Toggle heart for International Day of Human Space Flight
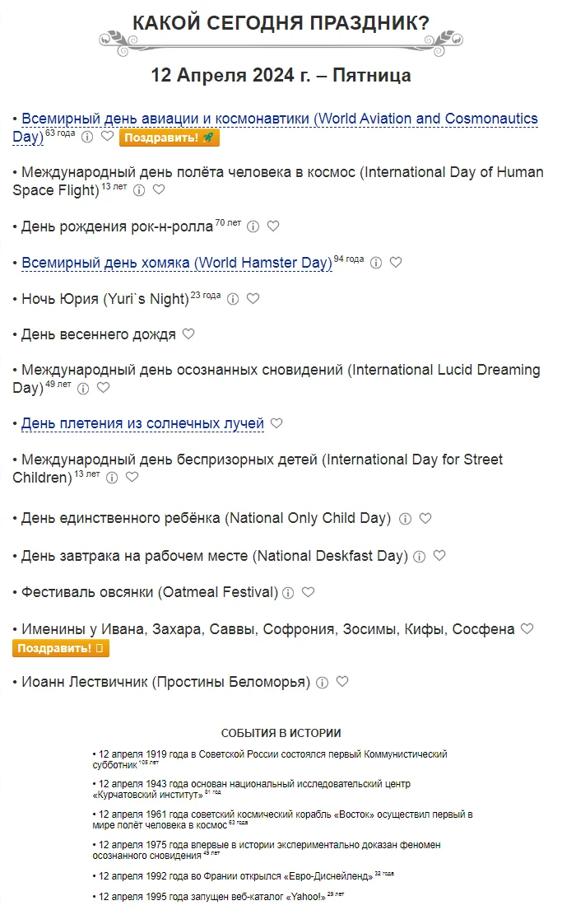The height and width of the screenshot is (924, 562). 159,189
